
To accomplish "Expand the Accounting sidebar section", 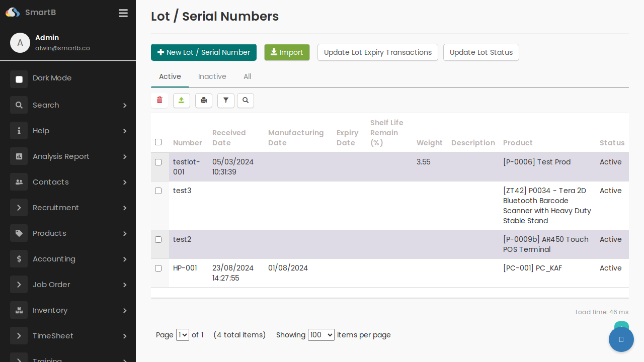I will click(x=54, y=259).
